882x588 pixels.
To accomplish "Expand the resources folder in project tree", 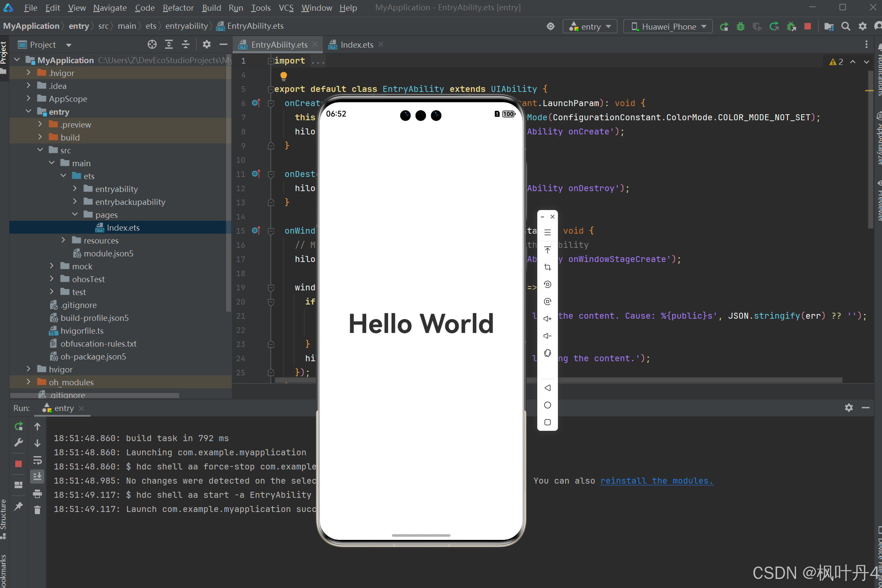I will pos(63,240).
